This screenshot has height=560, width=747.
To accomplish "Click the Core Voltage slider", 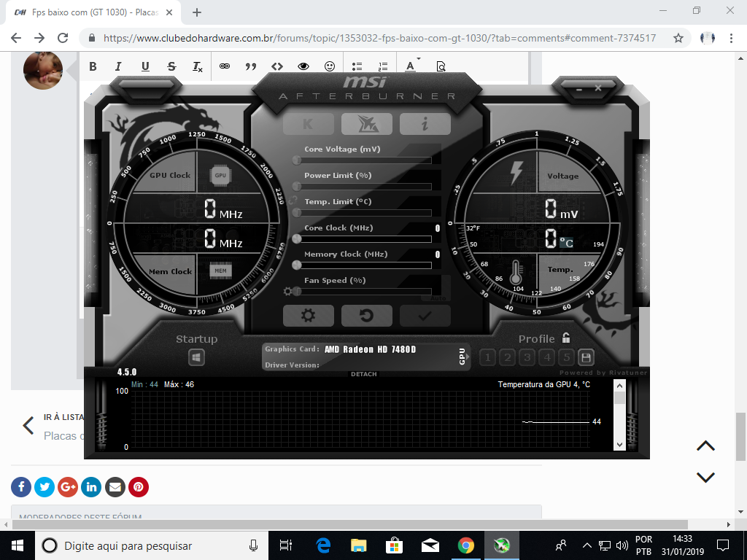I will tap(364, 160).
